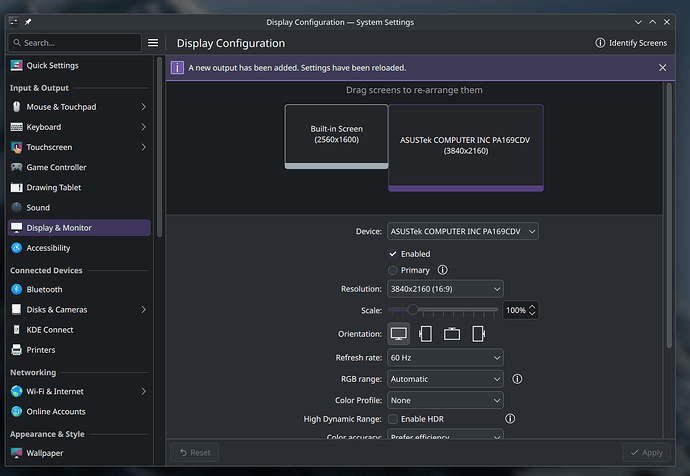Click the Mouse & Touchpad icon
Viewport: 690px width, 476px height.
coord(16,106)
